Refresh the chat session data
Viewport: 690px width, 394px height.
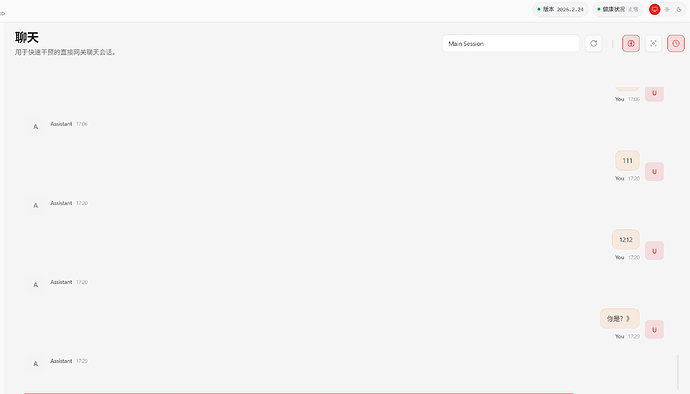click(594, 44)
